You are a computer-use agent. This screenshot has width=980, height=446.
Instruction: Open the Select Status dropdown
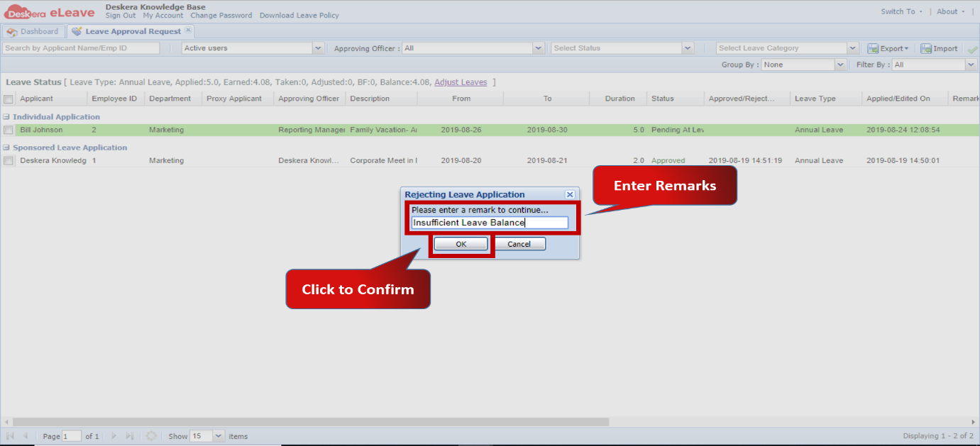688,48
